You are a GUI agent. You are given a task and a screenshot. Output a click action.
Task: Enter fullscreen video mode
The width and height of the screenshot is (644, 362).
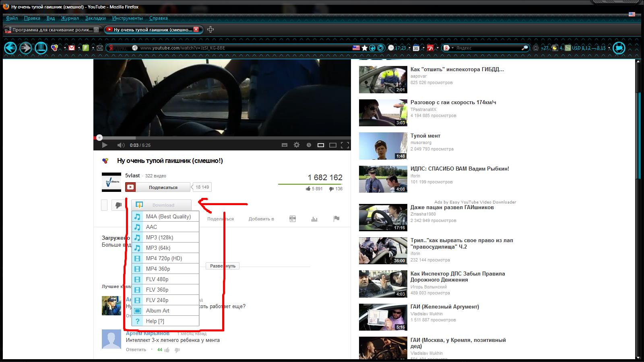click(x=345, y=145)
